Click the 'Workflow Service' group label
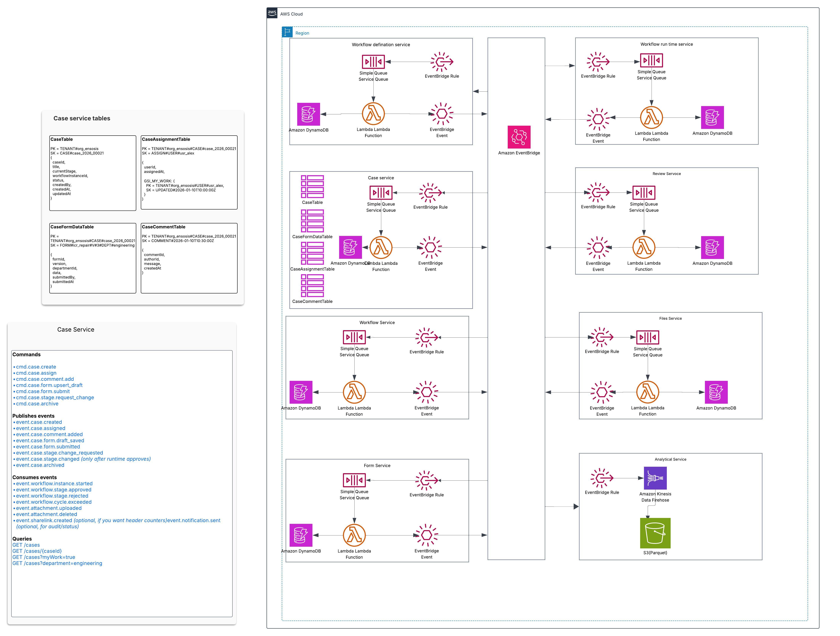The image size is (840, 636). [x=377, y=322]
